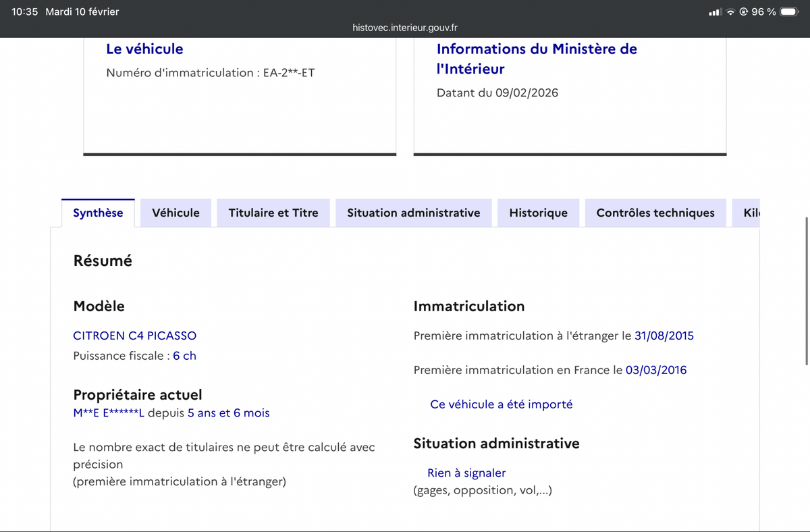This screenshot has height=532, width=810.
Task: Switch to the Véhicule tab
Action: click(175, 213)
